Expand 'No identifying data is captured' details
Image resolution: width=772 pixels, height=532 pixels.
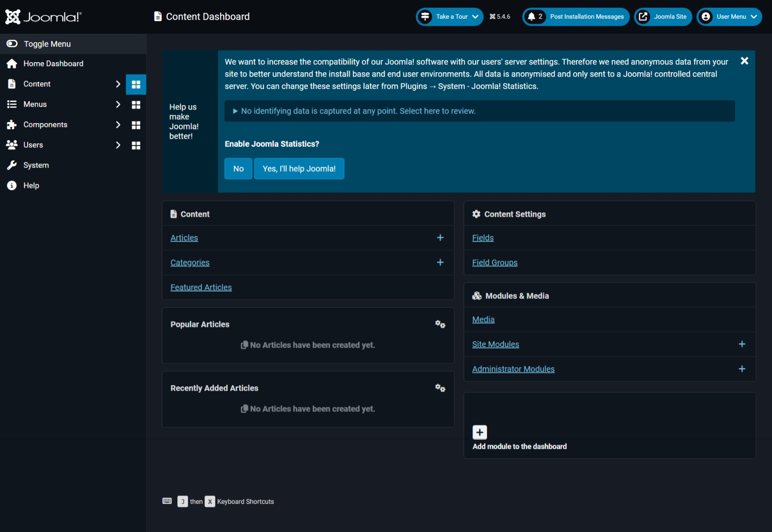[479, 111]
